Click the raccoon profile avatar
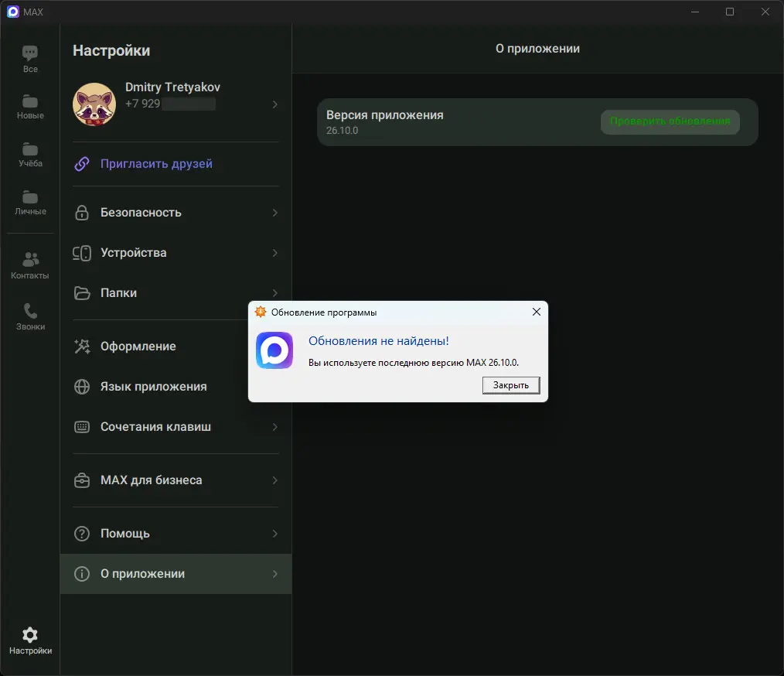The image size is (784, 676). (x=94, y=104)
